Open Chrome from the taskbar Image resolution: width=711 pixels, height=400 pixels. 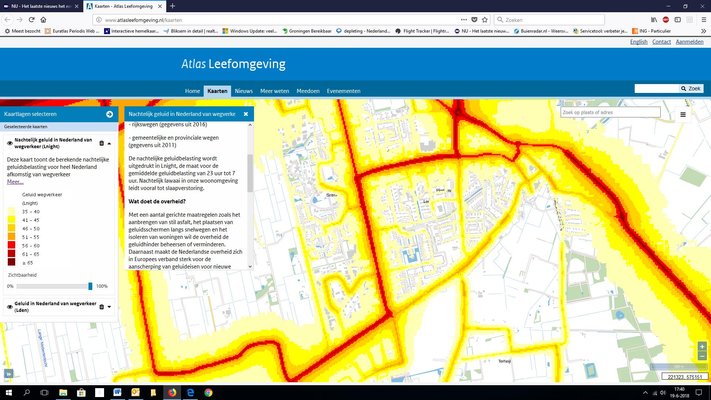click(208, 392)
